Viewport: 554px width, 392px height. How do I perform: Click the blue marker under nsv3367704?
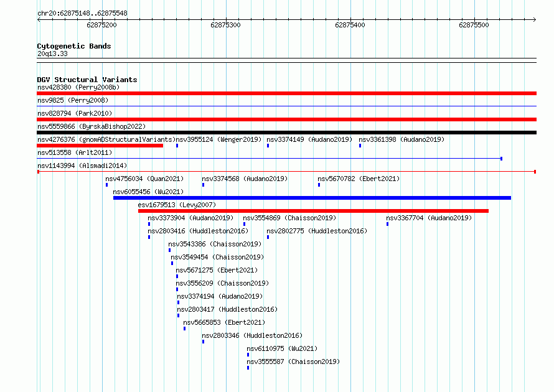(x=388, y=224)
